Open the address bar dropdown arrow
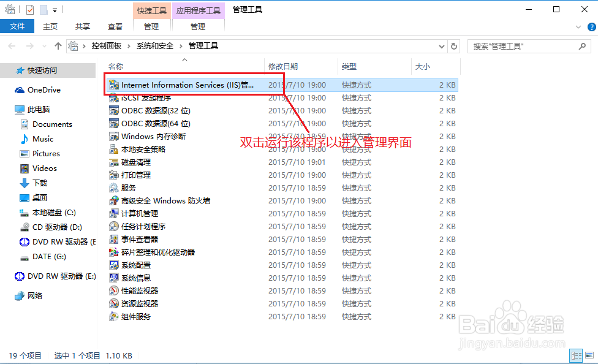 pos(441,45)
